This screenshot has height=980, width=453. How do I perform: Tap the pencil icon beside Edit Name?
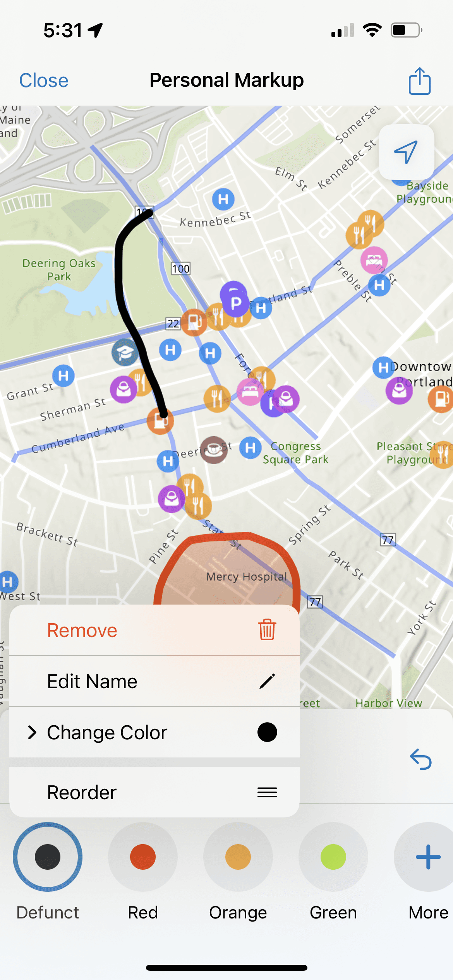pyautogui.click(x=267, y=681)
